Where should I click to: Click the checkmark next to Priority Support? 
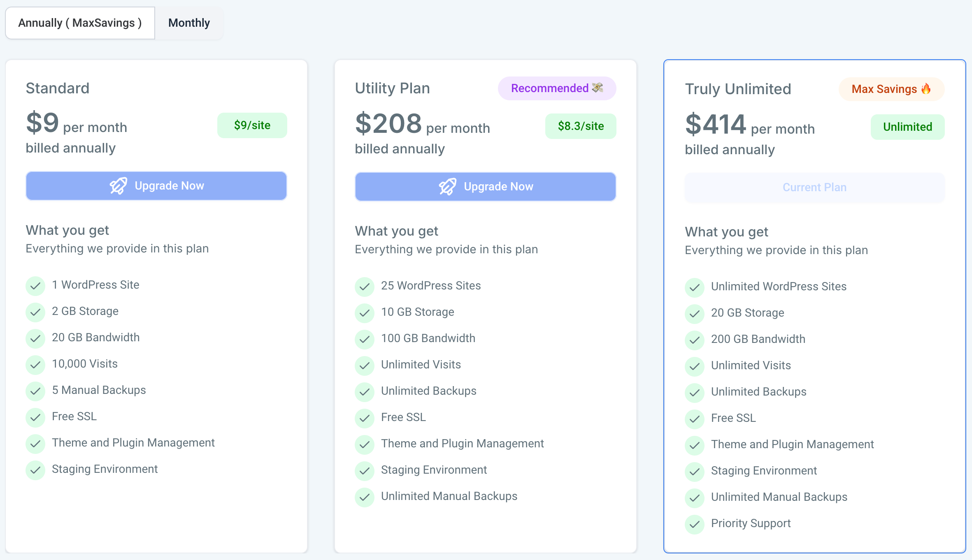click(x=695, y=525)
